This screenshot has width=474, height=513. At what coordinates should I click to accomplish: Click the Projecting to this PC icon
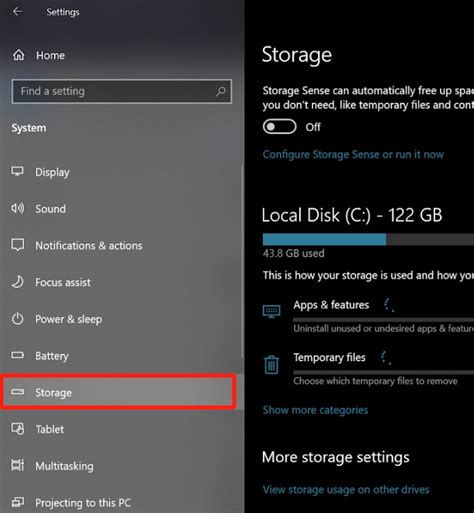18,502
